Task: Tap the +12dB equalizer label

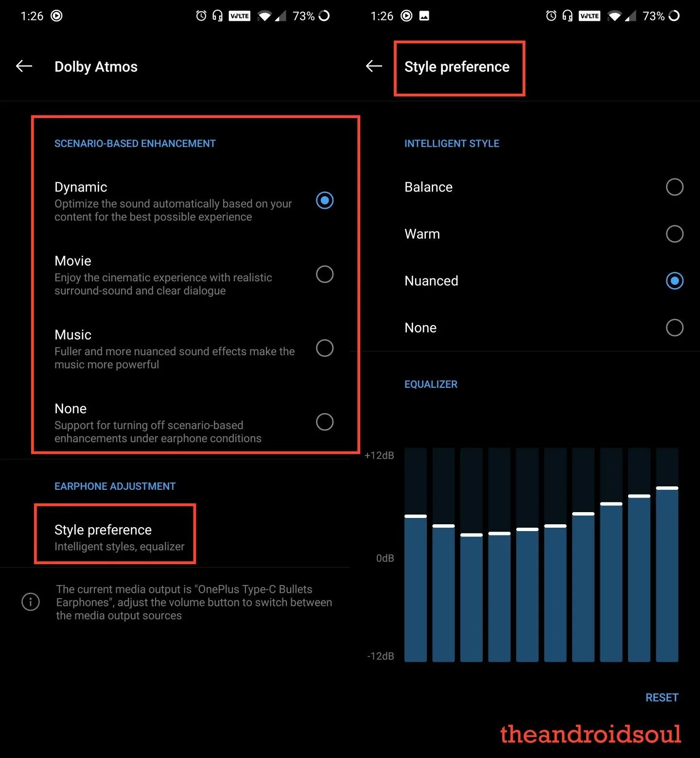Action: (x=379, y=455)
